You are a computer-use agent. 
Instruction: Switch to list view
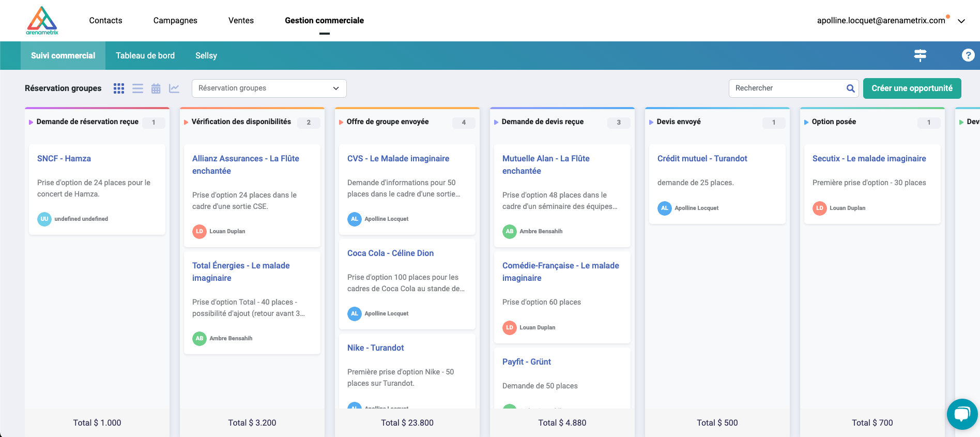tap(137, 88)
